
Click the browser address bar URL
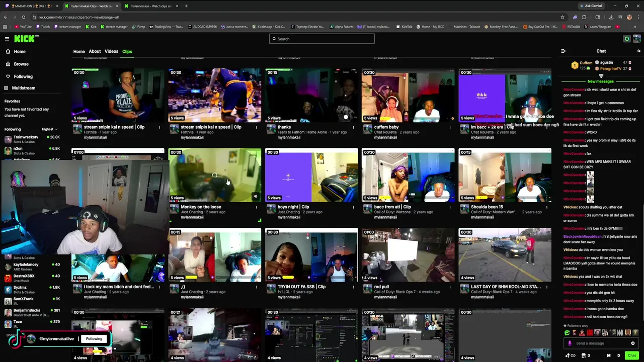(79, 17)
